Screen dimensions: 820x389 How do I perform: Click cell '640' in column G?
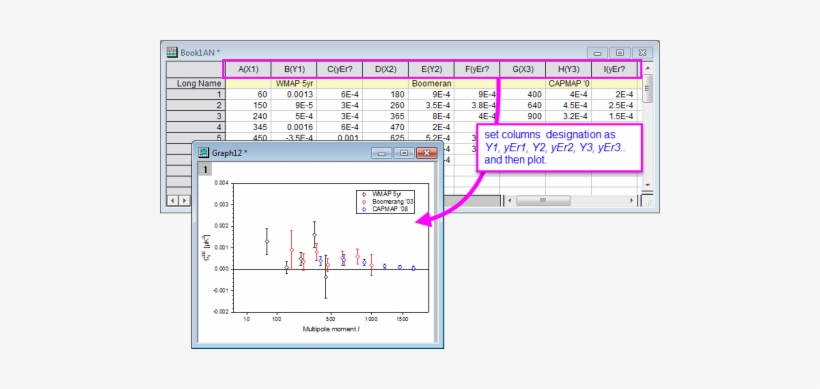click(523, 105)
